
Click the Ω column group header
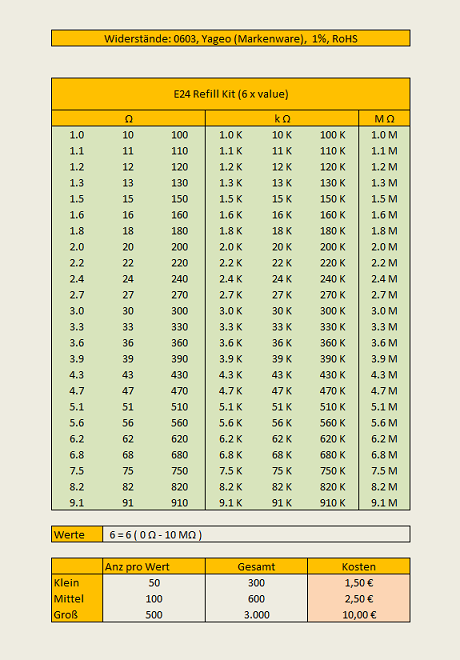(x=128, y=118)
